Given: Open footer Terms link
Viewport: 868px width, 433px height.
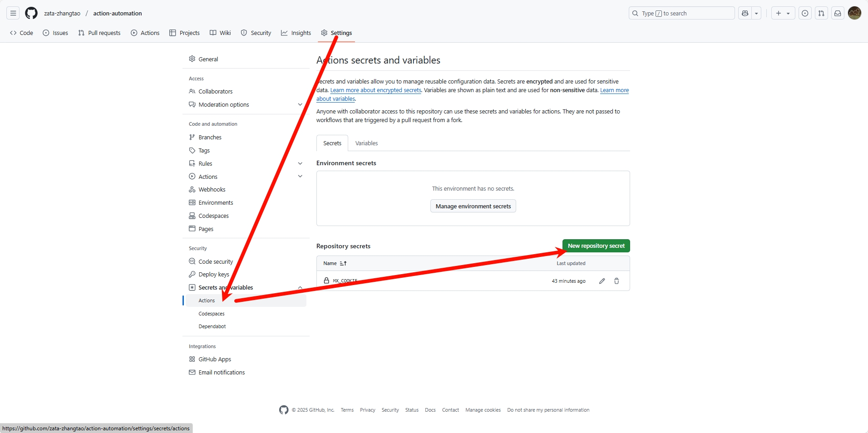Looking at the screenshot, I should tap(347, 410).
